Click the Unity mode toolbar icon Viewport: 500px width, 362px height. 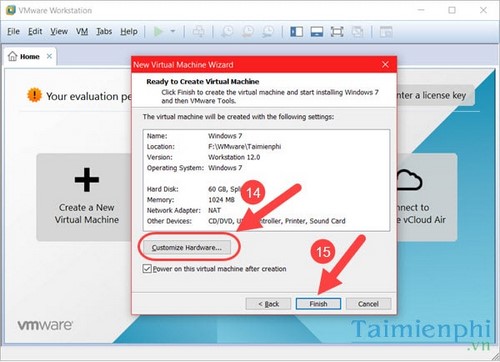[x=357, y=32]
